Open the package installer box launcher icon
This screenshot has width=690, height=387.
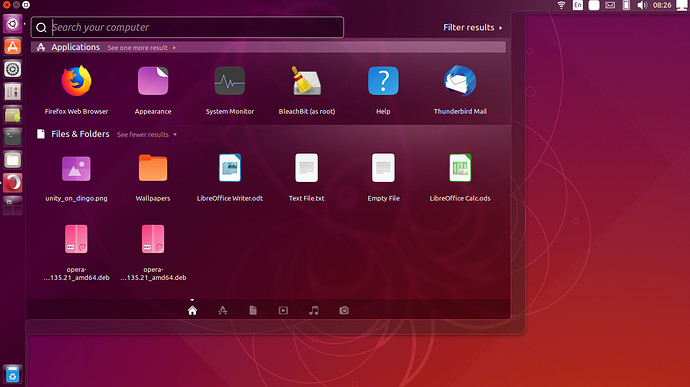[x=13, y=115]
